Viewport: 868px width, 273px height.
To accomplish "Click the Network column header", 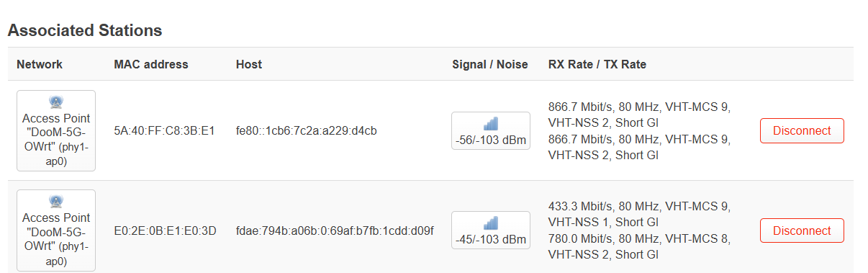I will [40, 64].
